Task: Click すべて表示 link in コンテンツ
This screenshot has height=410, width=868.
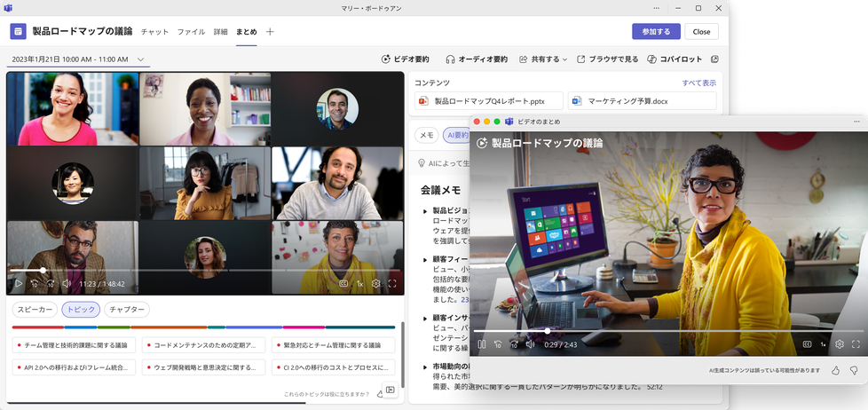Action: tap(699, 83)
